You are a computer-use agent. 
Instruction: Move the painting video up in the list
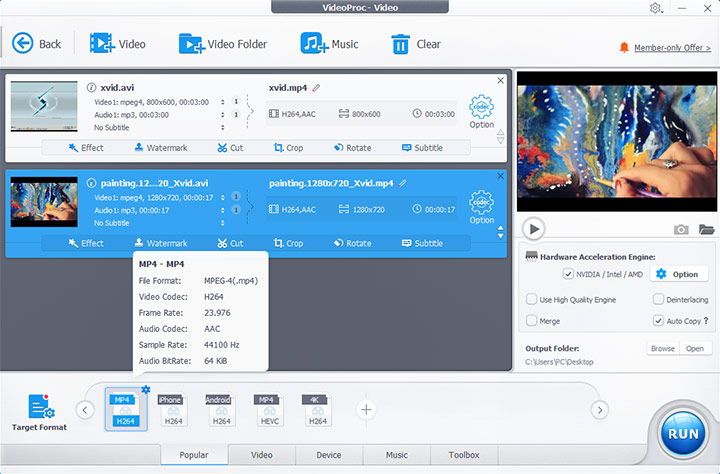[x=501, y=228]
